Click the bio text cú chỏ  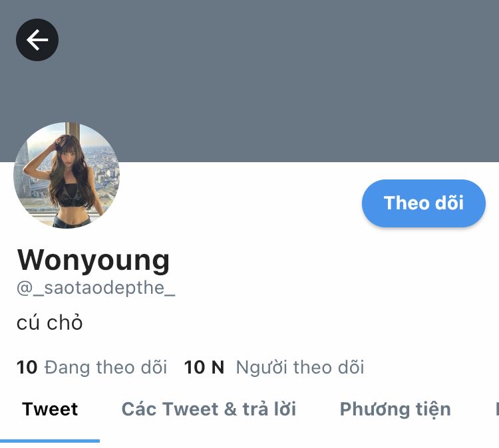coord(50,322)
